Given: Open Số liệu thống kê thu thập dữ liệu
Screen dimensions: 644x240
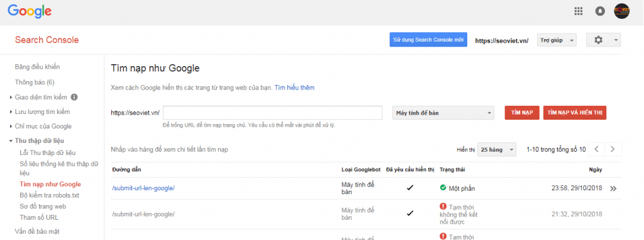Looking at the screenshot, I should (x=59, y=168).
